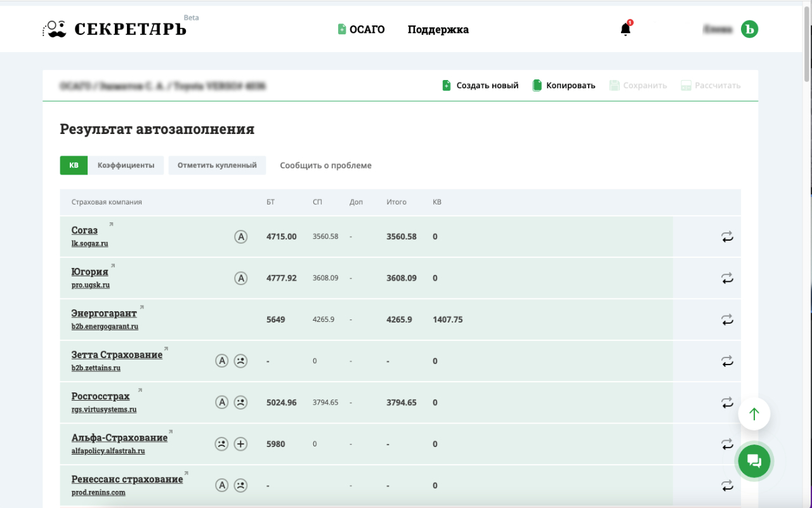Click sad face icon in Ренессанс страхование row

pos(240,485)
